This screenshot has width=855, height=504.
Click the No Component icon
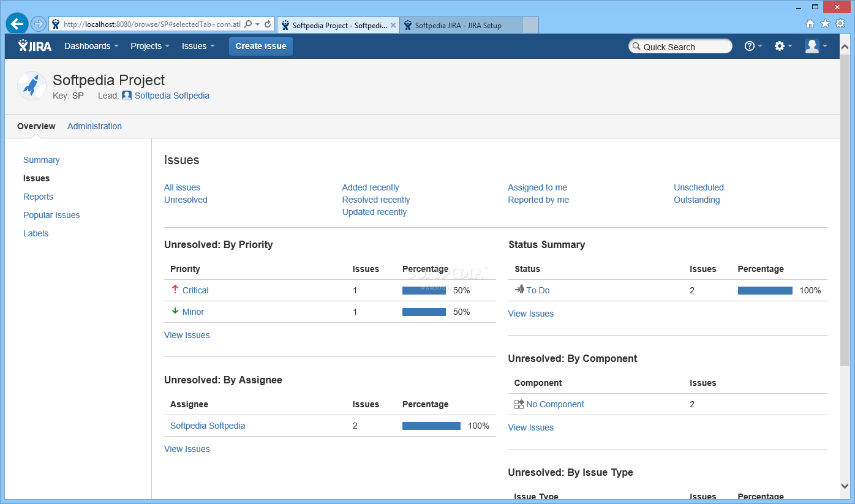(x=519, y=404)
